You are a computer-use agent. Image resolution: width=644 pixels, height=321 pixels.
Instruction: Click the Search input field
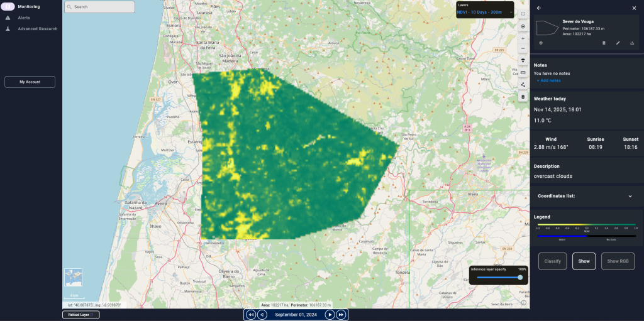99,7
